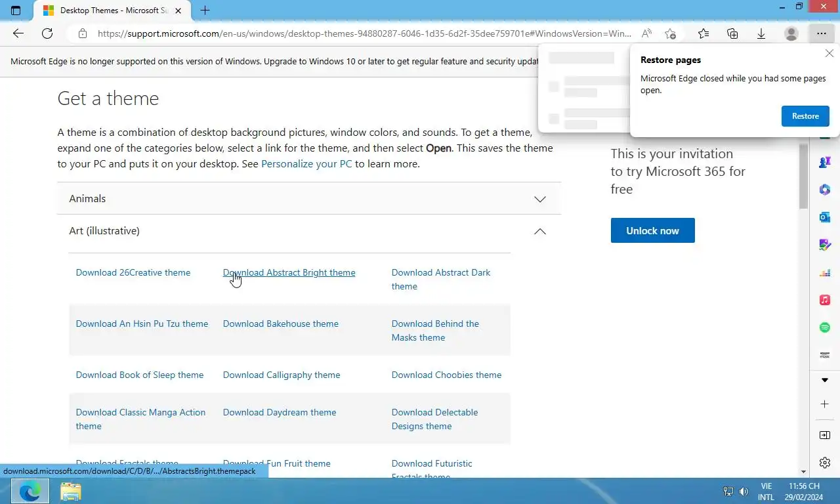The height and width of the screenshot is (504, 840).
Task: Go back to the previous page
Action: pos(18,33)
